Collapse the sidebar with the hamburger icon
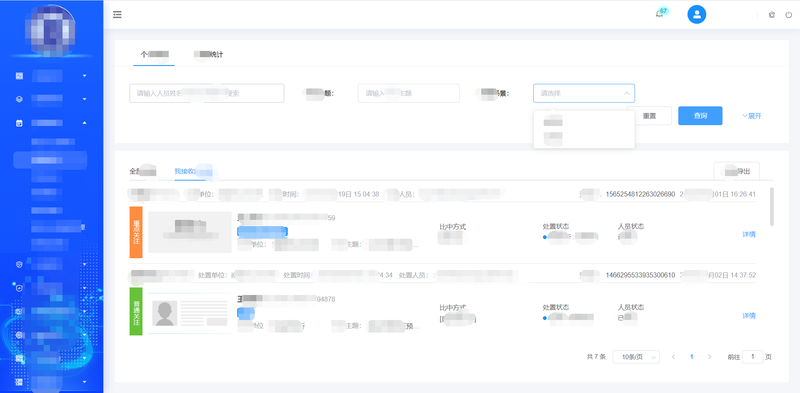The width and height of the screenshot is (800, 393). [x=117, y=15]
